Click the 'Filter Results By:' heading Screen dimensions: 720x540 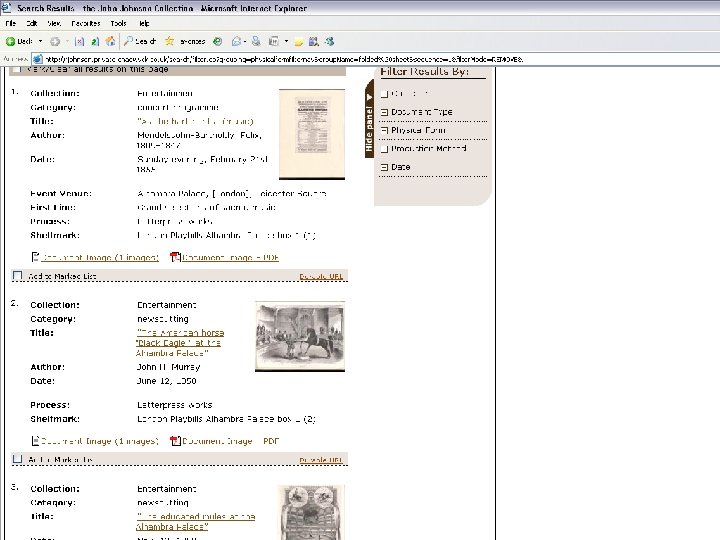click(x=424, y=72)
